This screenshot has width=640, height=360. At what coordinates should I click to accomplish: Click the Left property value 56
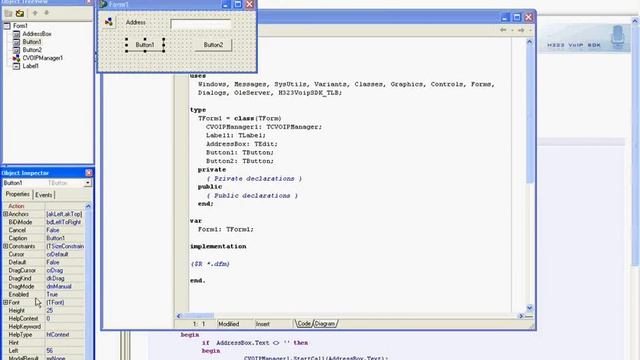[65, 351]
